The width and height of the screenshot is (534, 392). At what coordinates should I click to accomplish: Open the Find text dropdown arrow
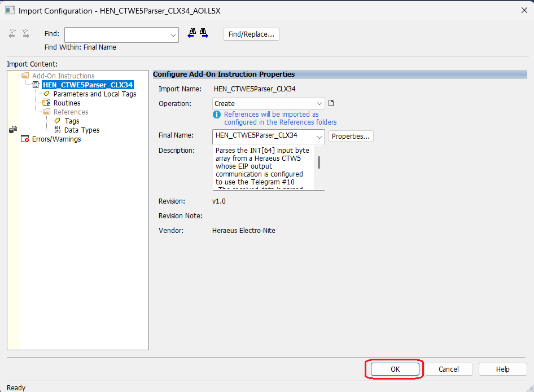[173, 35]
